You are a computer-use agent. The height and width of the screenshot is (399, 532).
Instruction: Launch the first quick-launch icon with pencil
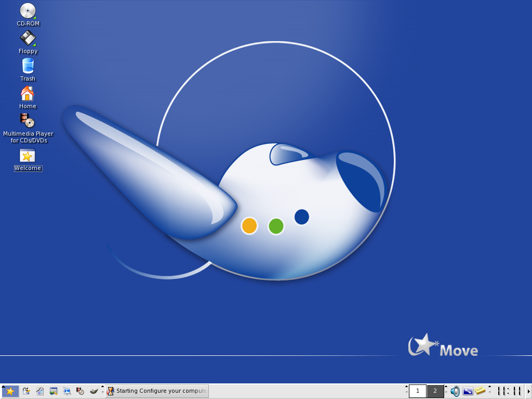[26, 391]
